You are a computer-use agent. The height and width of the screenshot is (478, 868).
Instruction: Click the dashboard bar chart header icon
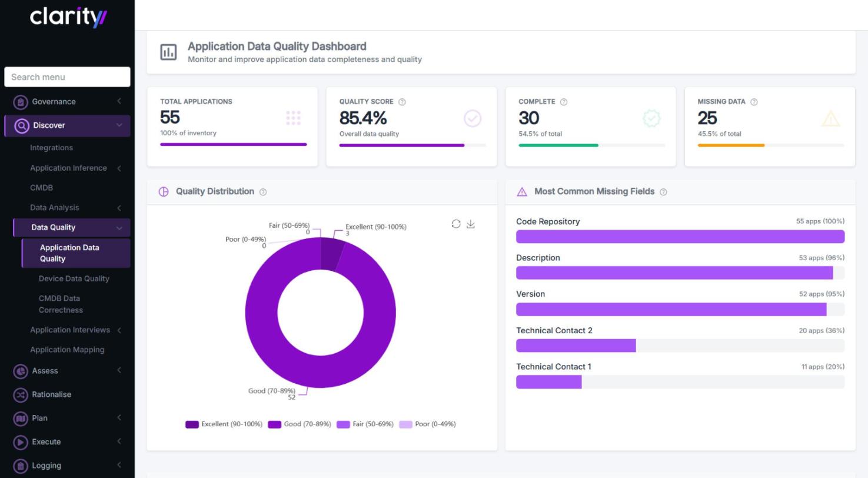(x=168, y=52)
